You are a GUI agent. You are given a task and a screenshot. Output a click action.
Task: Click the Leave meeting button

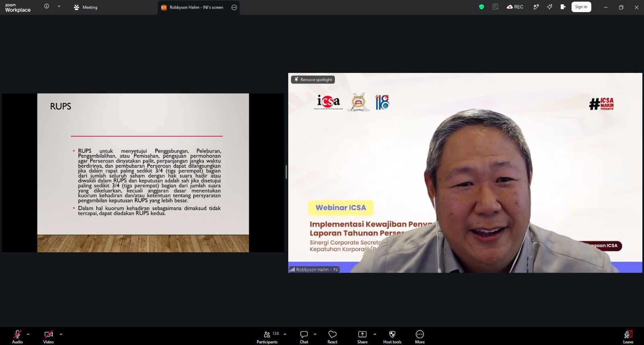tap(628, 337)
